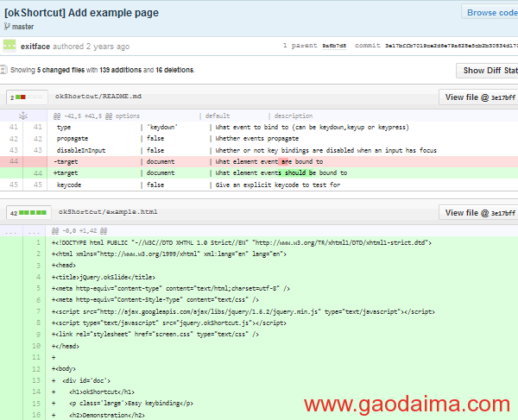
Task: Expand README.md diff context icon
Action: point(23,116)
